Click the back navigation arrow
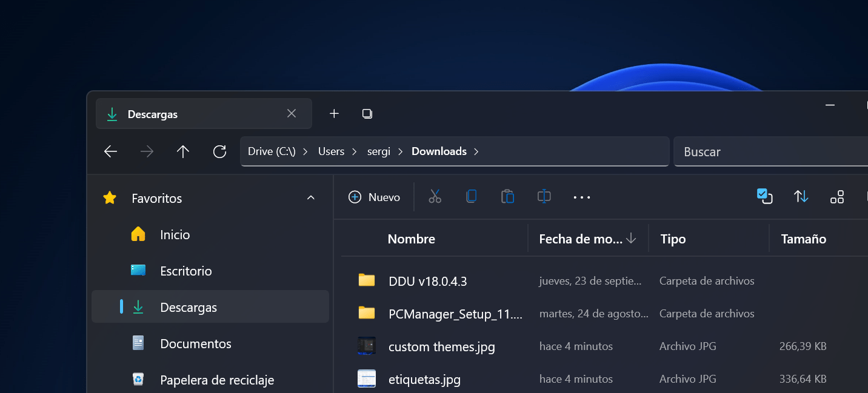868x393 pixels. click(110, 151)
